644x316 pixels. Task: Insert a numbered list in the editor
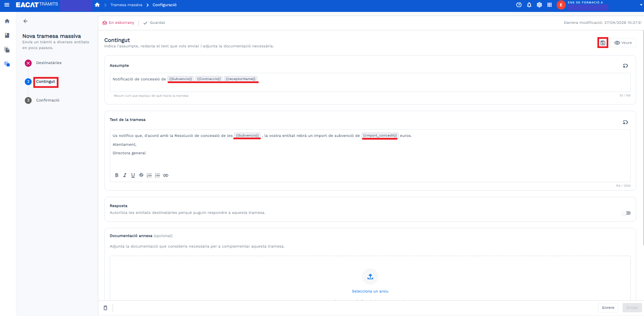149,175
